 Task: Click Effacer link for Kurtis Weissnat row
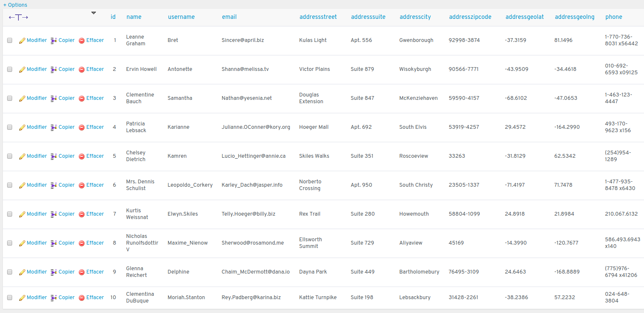pos(95,214)
